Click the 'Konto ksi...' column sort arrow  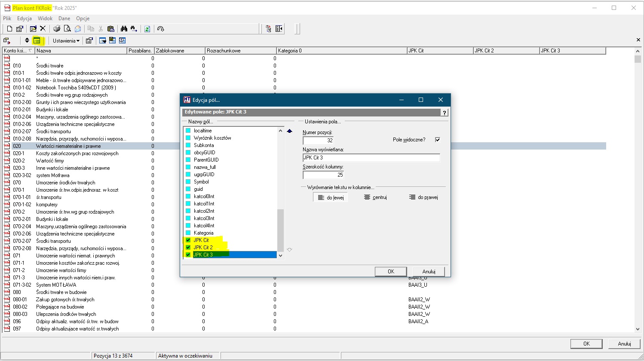[x=30, y=51]
